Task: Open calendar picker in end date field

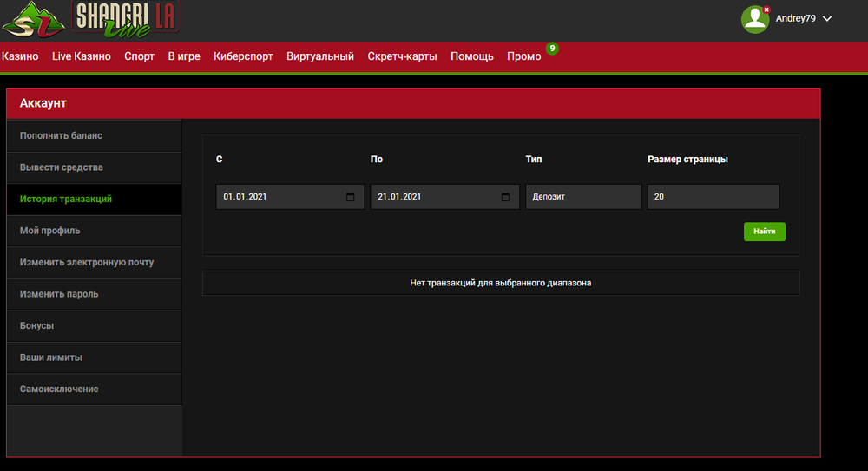Action: coord(505,197)
